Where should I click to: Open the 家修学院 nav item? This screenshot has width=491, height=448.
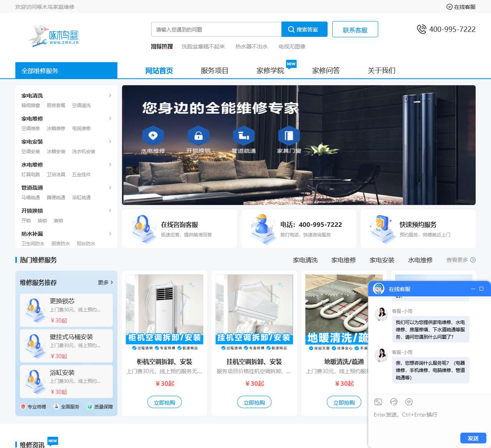coord(270,71)
